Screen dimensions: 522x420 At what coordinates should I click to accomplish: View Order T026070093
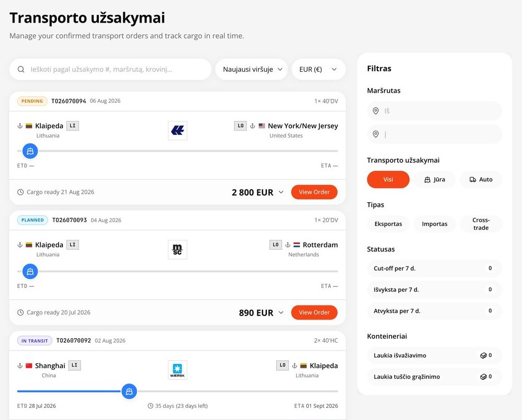coord(314,312)
